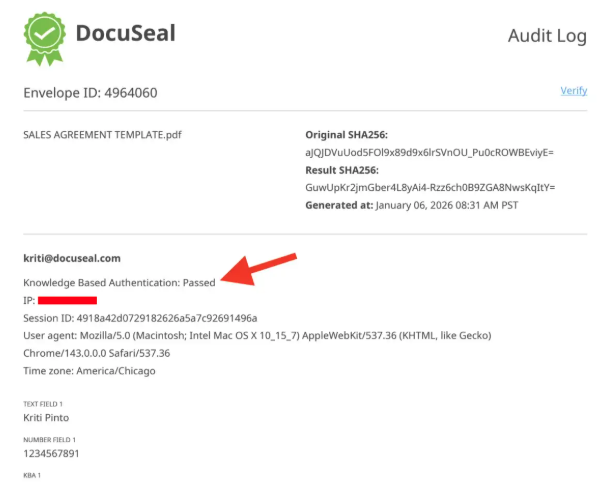Click the Result SHA256 hash value

[x=430, y=188]
